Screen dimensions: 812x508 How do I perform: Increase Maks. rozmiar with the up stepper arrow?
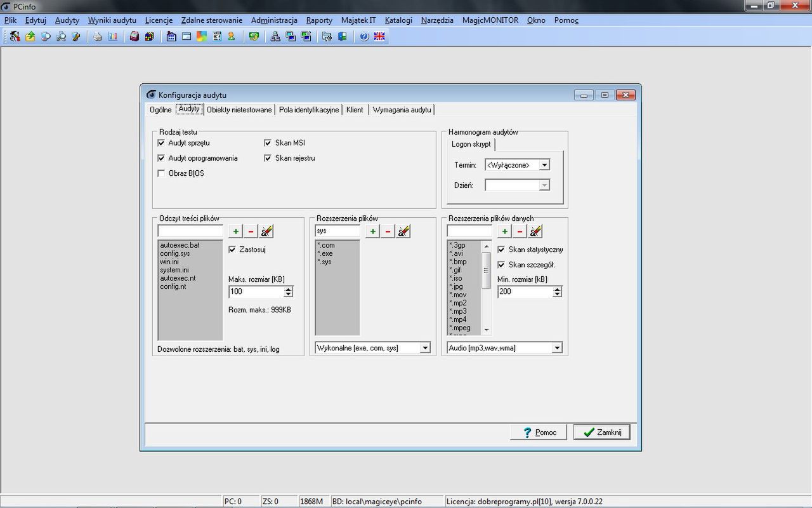tap(289, 288)
